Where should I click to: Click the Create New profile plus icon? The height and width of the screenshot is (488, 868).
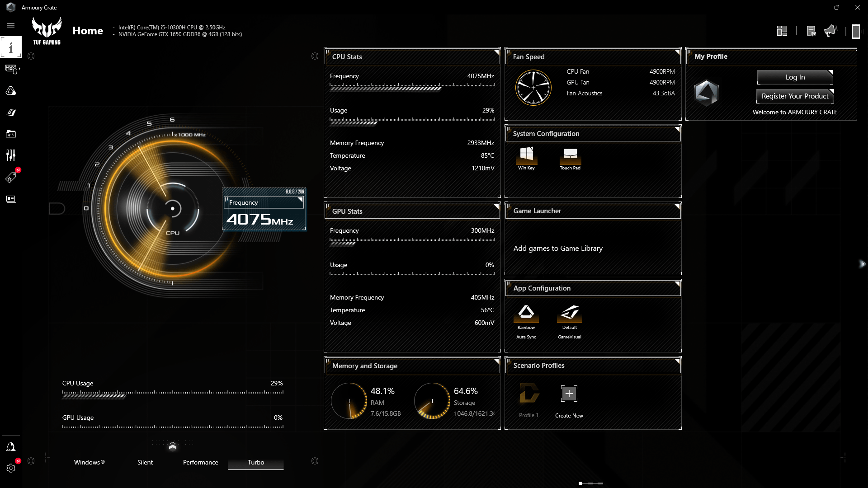coord(569,394)
